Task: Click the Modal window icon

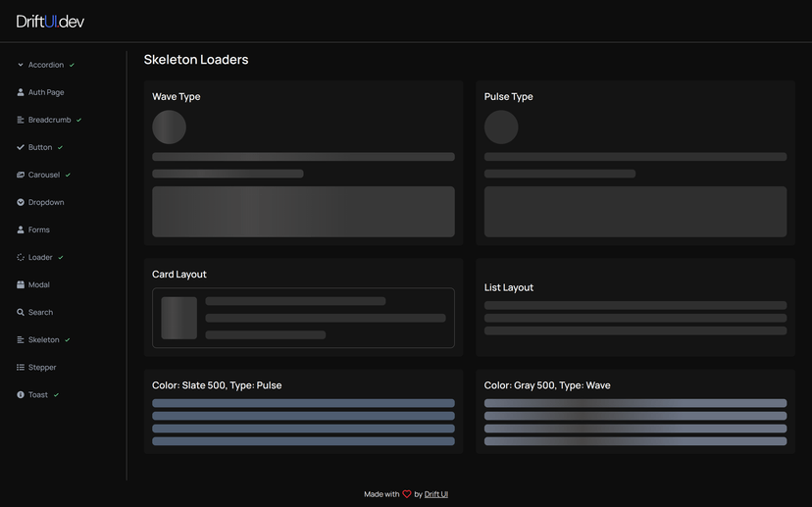Action: [x=21, y=284]
